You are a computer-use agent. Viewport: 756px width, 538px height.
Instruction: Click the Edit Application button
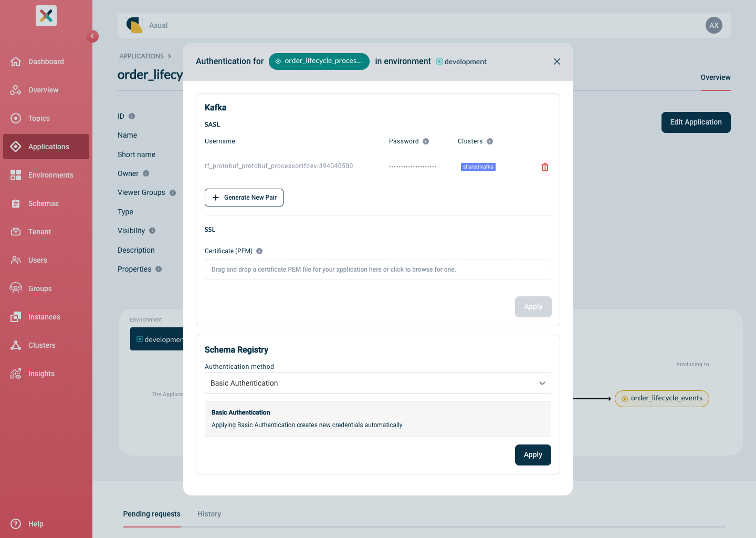(x=696, y=122)
